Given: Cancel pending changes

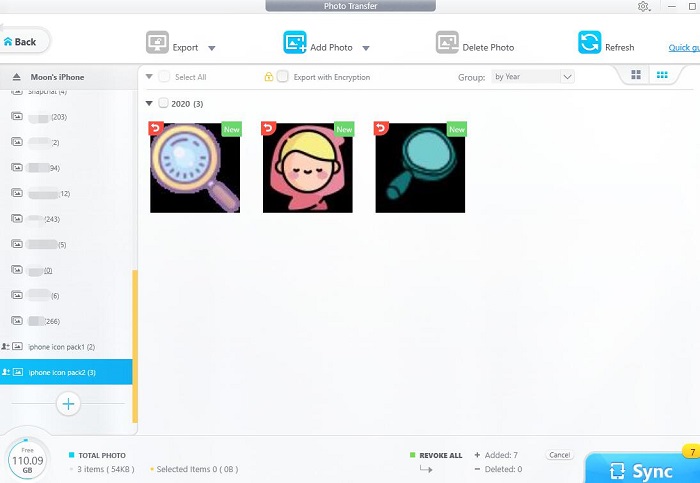Looking at the screenshot, I should tap(559, 455).
